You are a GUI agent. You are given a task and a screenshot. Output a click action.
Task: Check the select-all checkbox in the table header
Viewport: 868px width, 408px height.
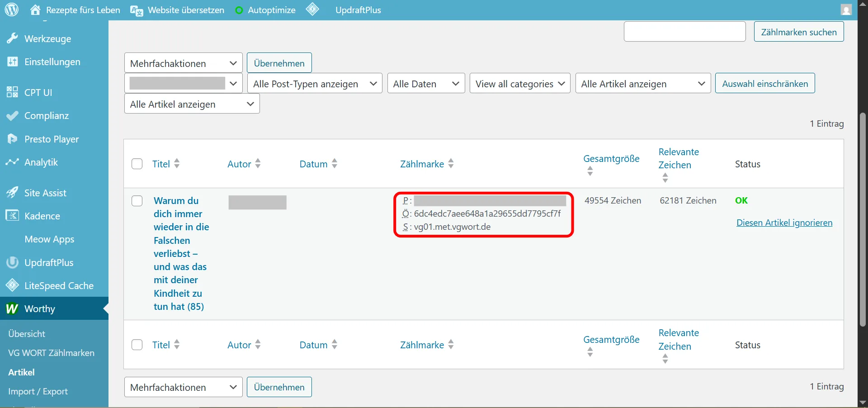(x=137, y=164)
